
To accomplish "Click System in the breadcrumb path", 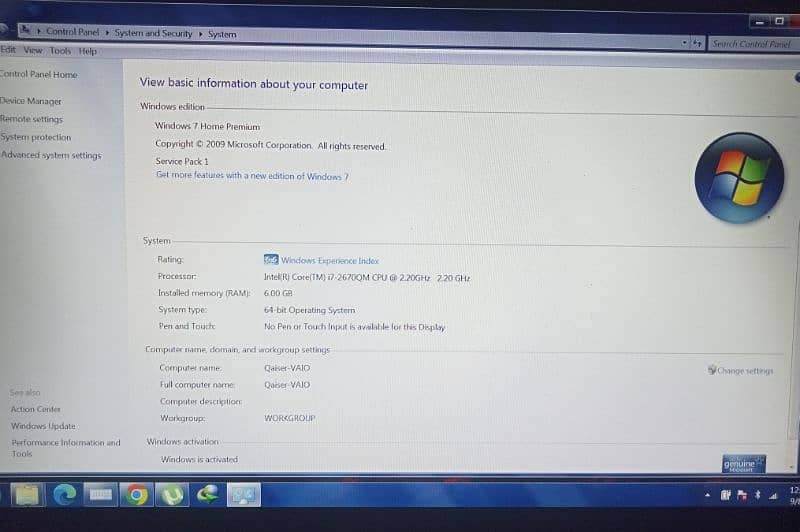I will (222, 34).
